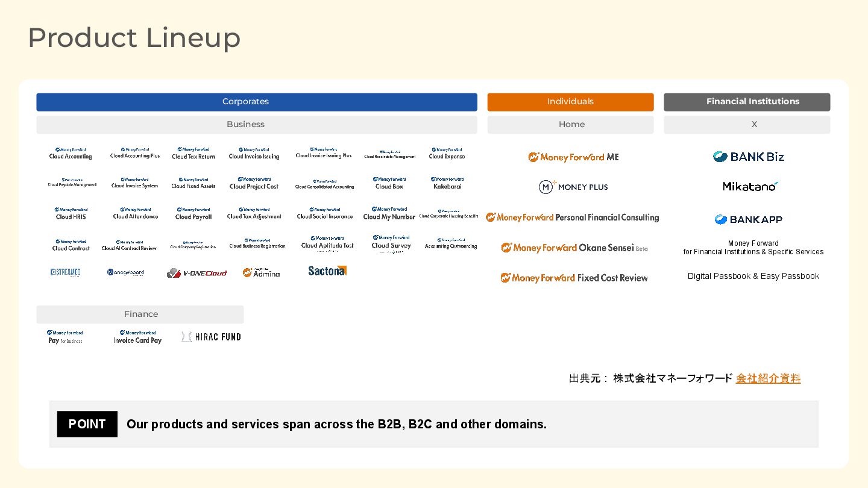Select the Cloud Tax Return logo
This screenshot has height=488, width=868.
tap(193, 153)
